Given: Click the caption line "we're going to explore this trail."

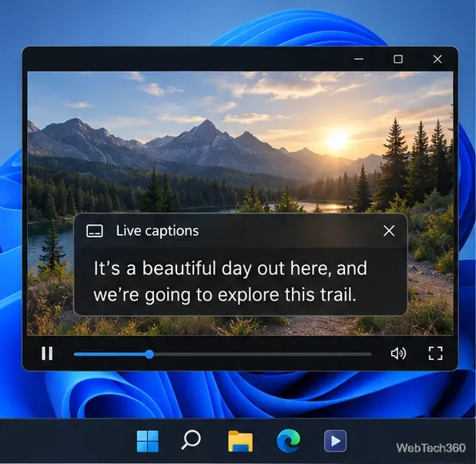Looking at the screenshot, I should 225,295.
